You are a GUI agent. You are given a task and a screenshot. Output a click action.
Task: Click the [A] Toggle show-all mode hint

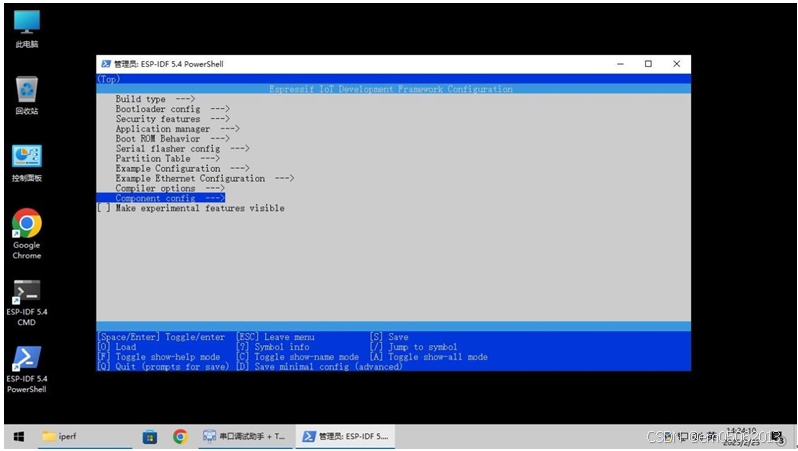[429, 357]
